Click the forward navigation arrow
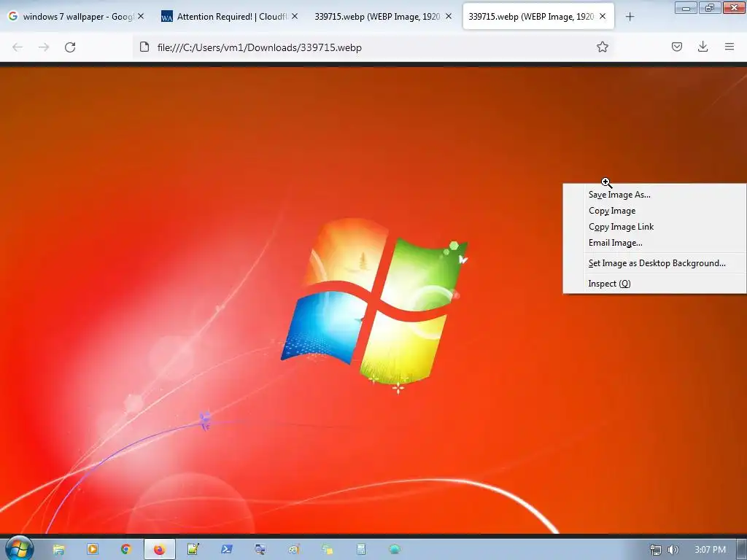 (44, 47)
